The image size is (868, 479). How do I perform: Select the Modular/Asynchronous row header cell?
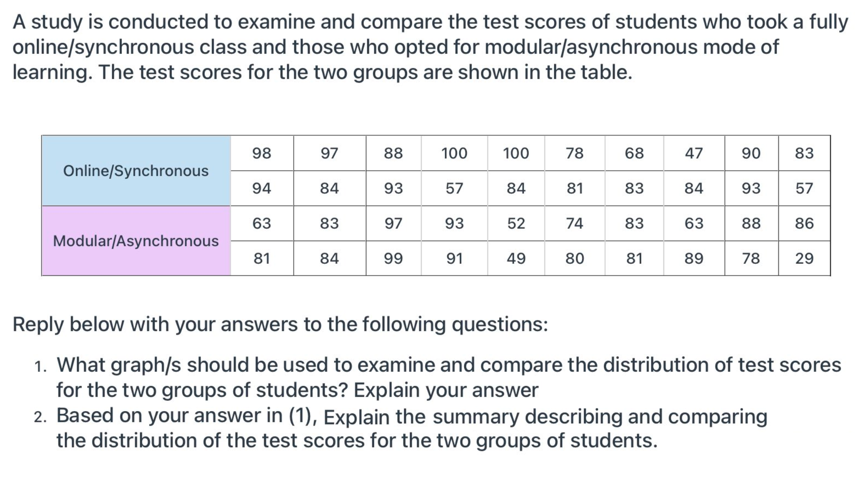point(136,241)
